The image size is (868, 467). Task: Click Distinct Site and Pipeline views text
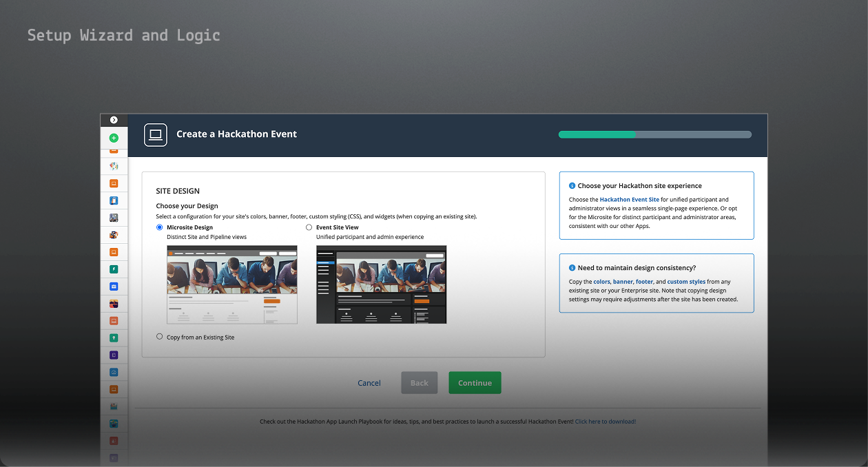pos(207,237)
